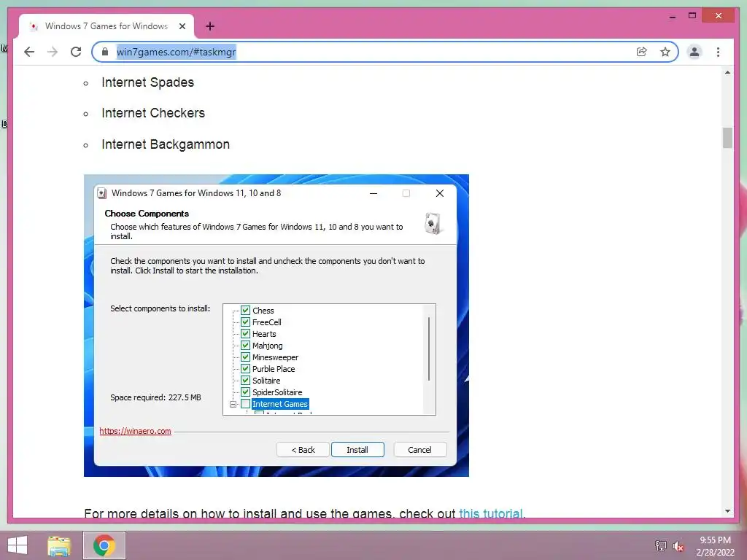Uncheck the Solitaire component

click(x=246, y=381)
